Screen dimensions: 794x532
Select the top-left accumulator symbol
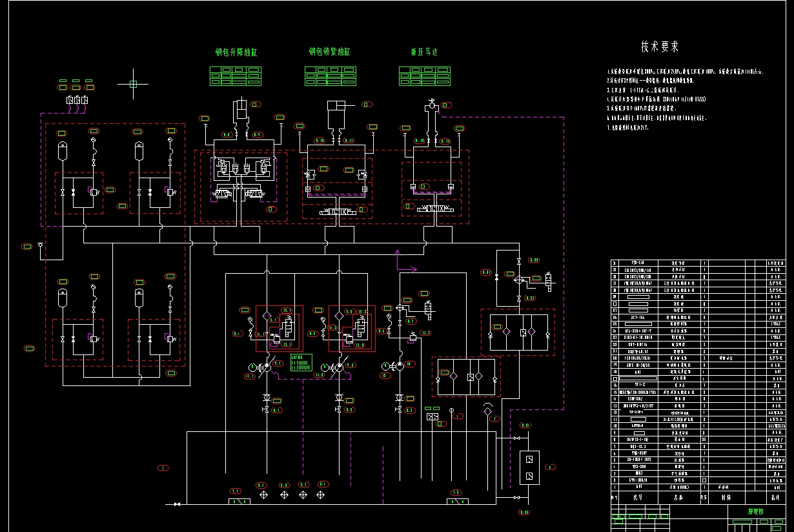click(63, 150)
